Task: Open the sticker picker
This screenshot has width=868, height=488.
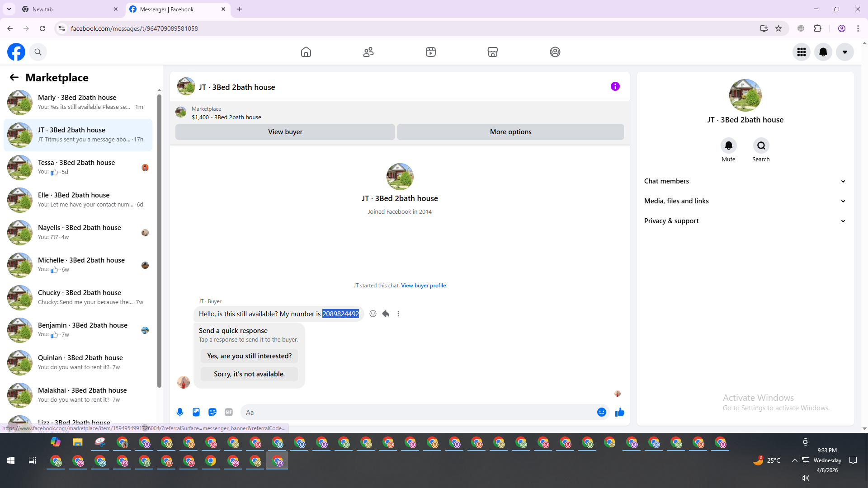Action: pyautogui.click(x=212, y=412)
